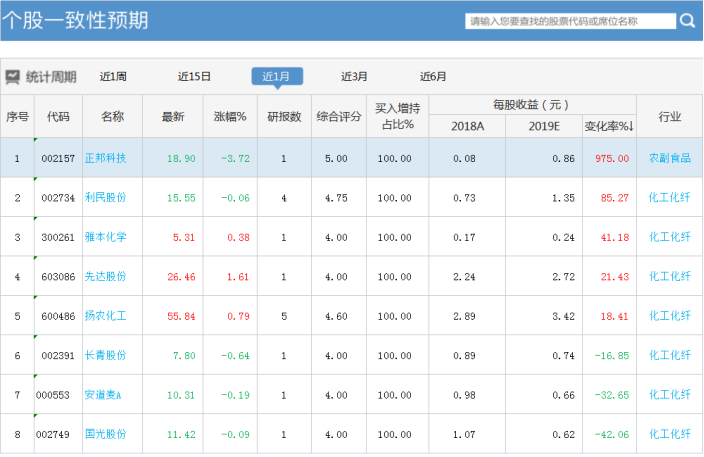Open 化工化纤 industry link in 扬农化工 row
704x457 pixels.
[669, 316]
